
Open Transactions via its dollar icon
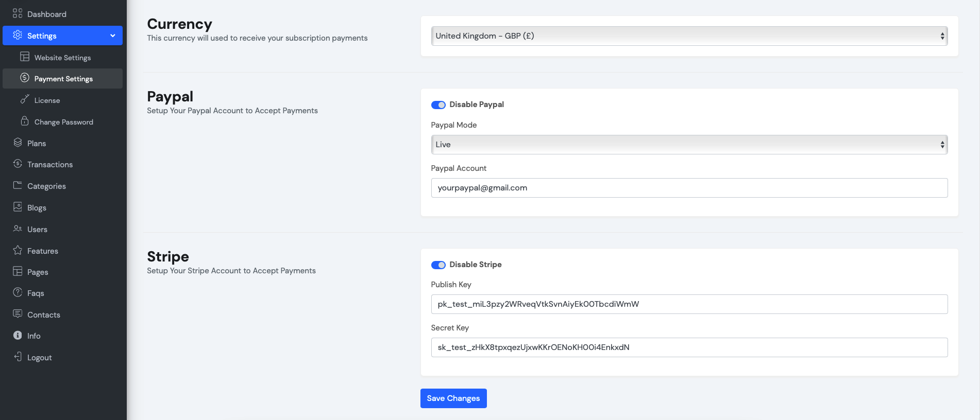pyautogui.click(x=18, y=164)
